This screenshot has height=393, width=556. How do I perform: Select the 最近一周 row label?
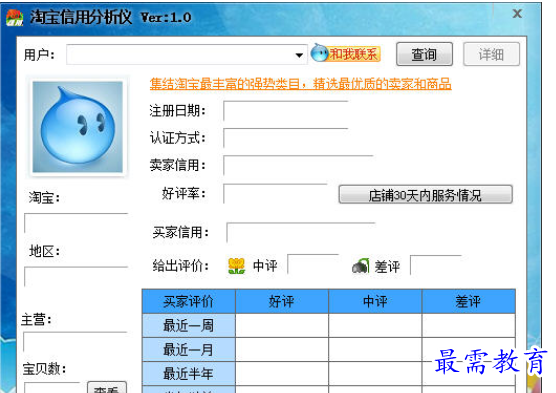(x=189, y=325)
